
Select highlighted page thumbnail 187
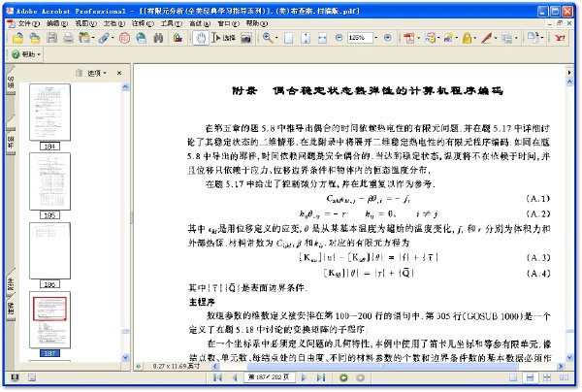[x=49, y=319]
